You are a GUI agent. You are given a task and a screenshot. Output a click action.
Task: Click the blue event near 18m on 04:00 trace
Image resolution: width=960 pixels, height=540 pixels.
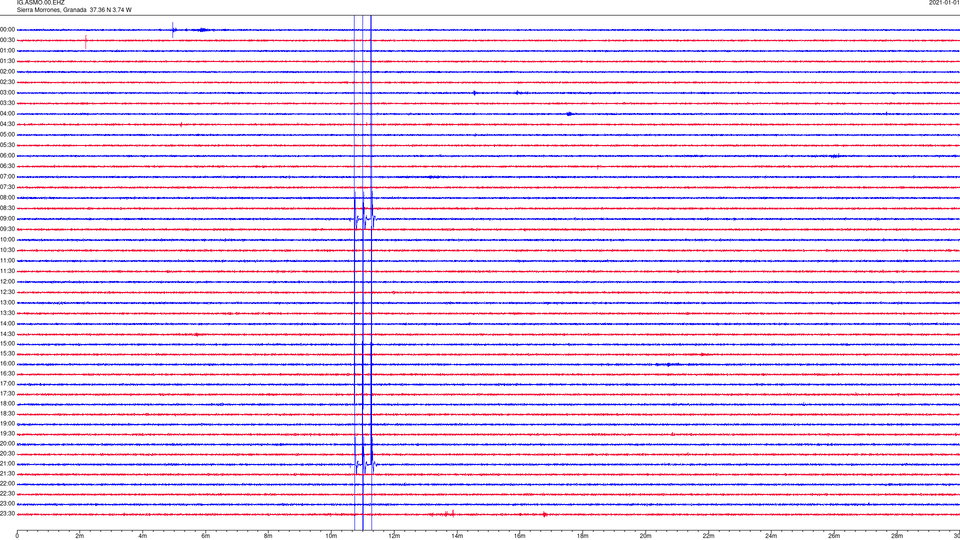pos(569,114)
